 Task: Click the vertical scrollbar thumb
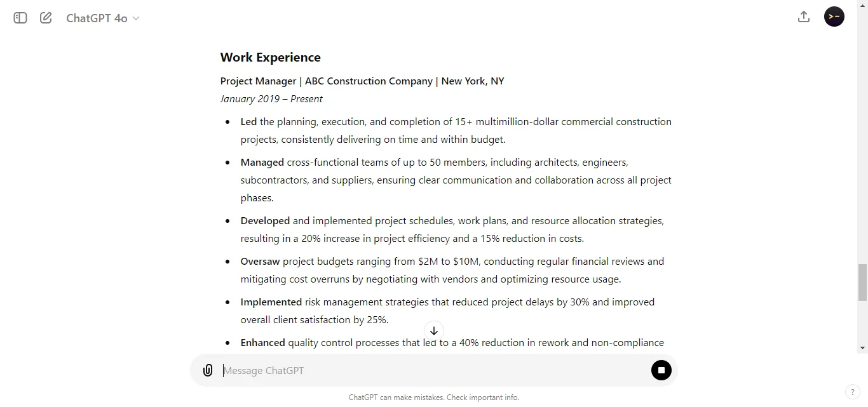[862, 283]
